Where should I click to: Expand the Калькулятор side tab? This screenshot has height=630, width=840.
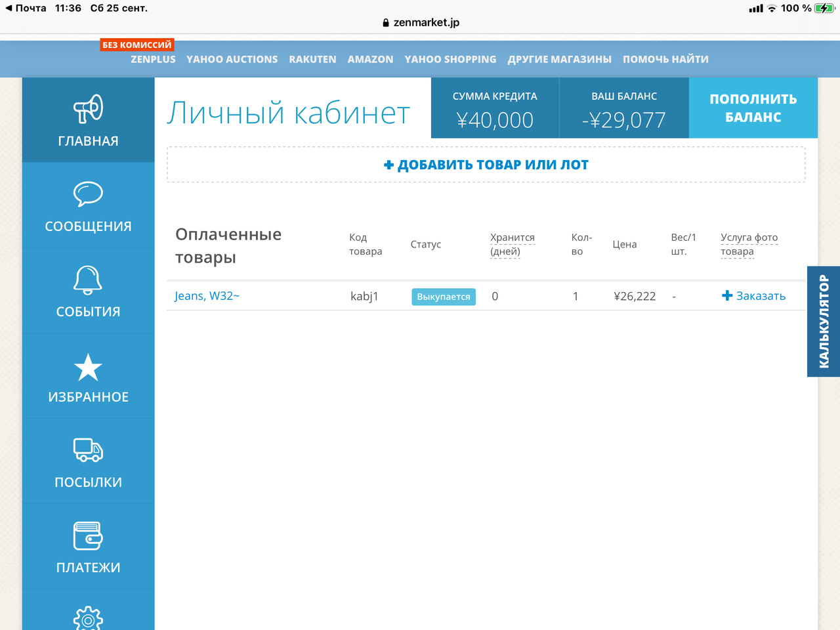pyautogui.click(x=824, y=322)
